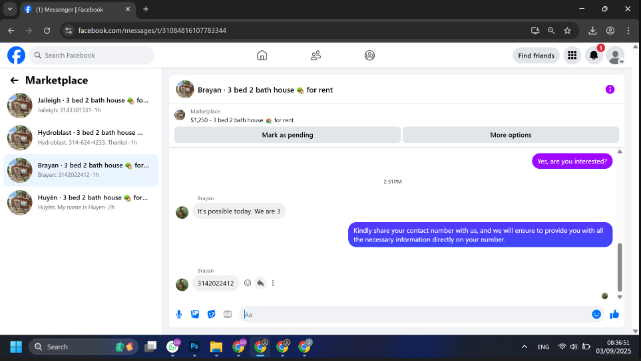The height and width of the screenshot is (361, 641).
Task: Close the Messenger tab
Action: (x=128, y=9)
